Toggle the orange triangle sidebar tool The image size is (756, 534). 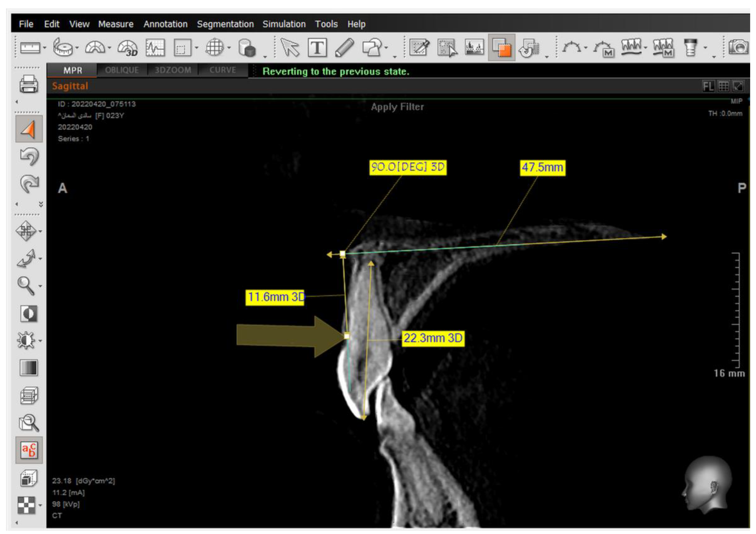[29, 129]
